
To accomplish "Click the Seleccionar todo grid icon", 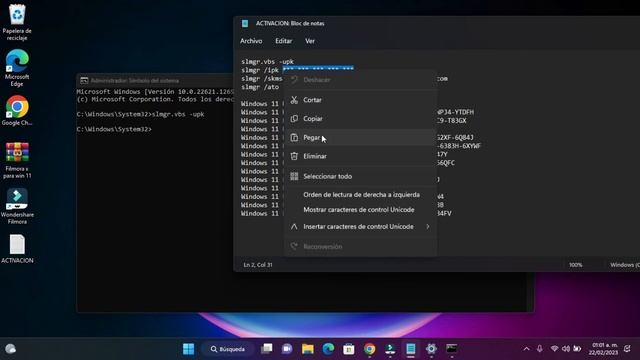I will (x=294, y=176).
